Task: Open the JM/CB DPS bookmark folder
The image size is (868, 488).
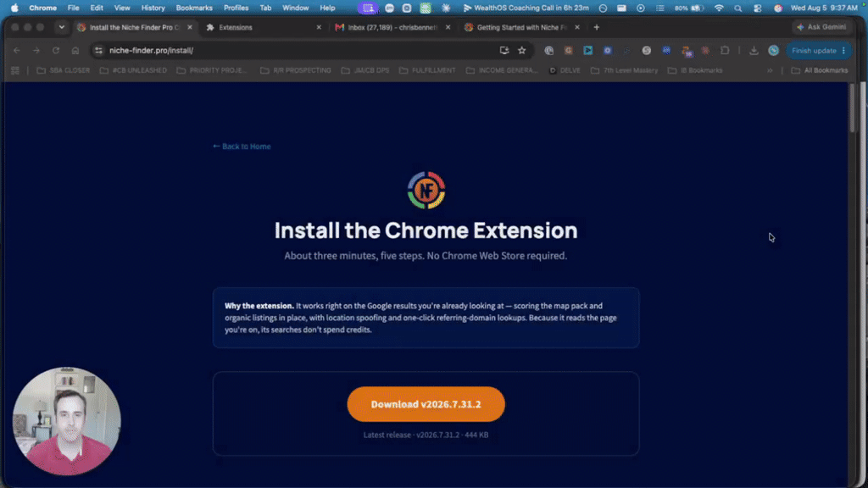Action: tap(364, 70)
